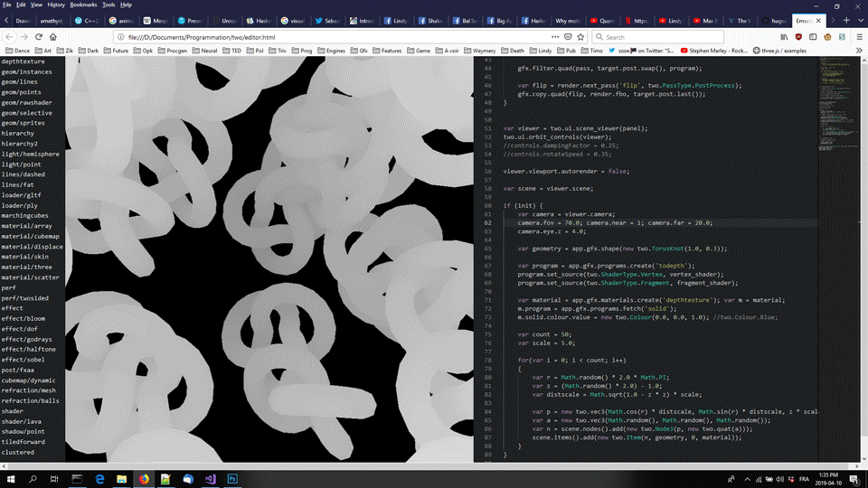Image resolution: width=868 pixels, height=488 pixels.
Task: Click the uBlock shield extension icon
Action: (798, 37)
